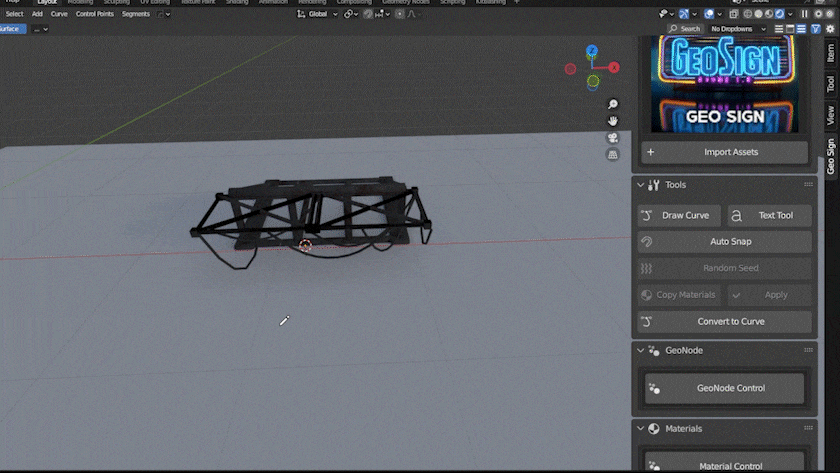This screenshot has width=840, height=473.
Task: Open the No Dropdowns selector
Action: click(738, 29)
